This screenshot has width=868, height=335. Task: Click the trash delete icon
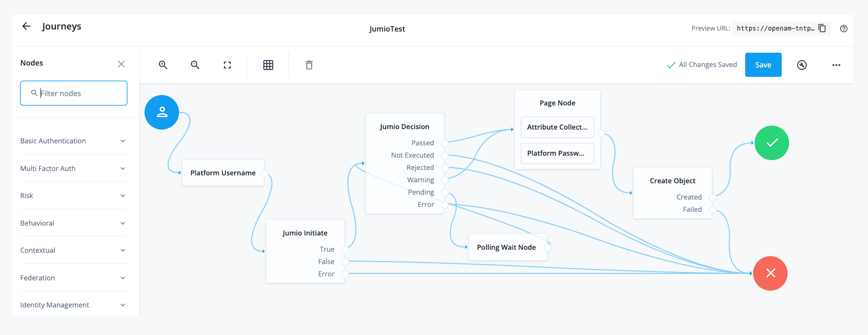click(x=309, y=65)
